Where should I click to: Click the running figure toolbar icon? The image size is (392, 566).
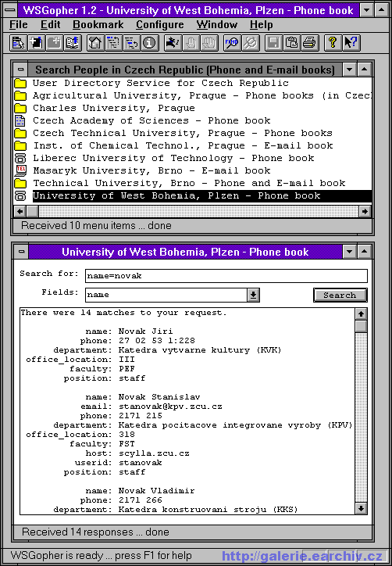[173, 43]
